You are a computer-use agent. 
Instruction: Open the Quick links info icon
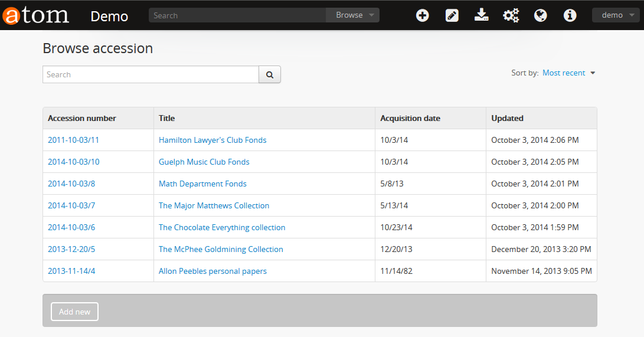click(570, 15)
